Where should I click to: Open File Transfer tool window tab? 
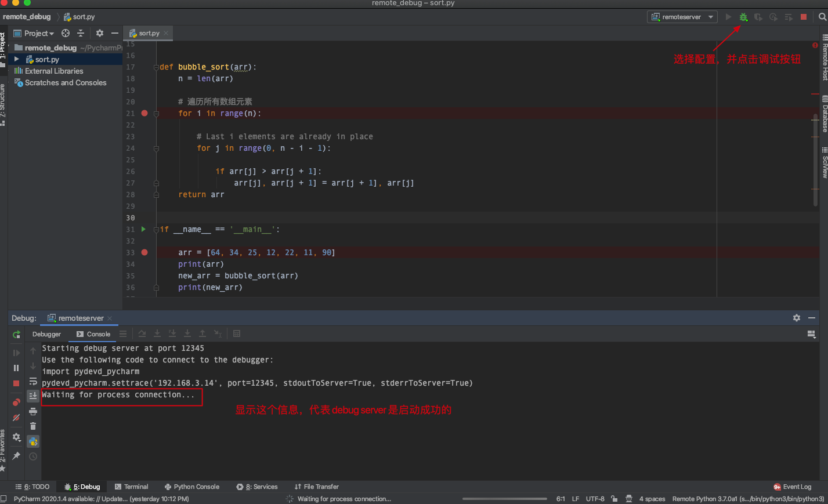point(317,487)
